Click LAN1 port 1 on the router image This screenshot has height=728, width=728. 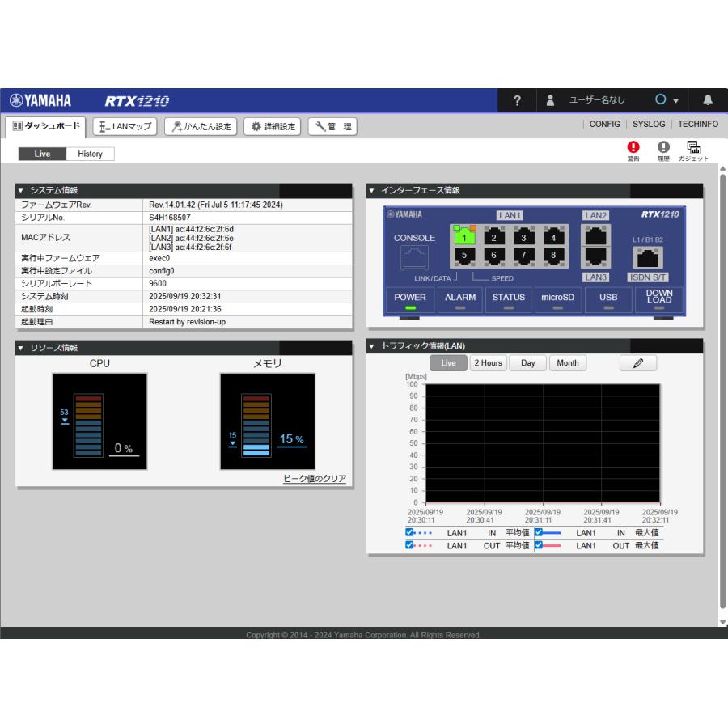pos(463,236)
